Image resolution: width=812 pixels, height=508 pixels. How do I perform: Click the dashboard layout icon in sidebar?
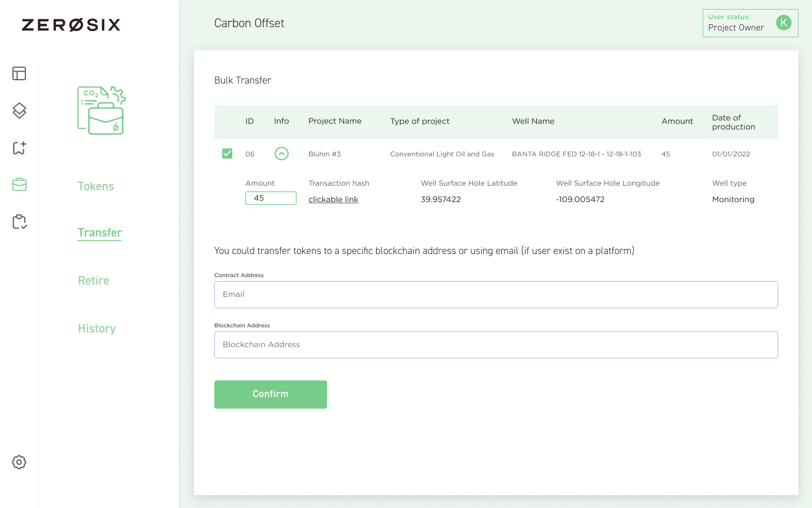tap(19, 73)
